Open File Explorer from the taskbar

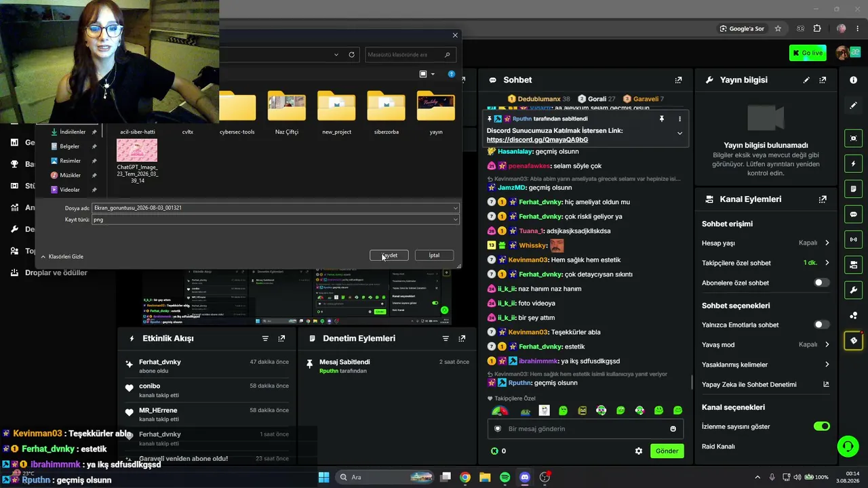485,477
